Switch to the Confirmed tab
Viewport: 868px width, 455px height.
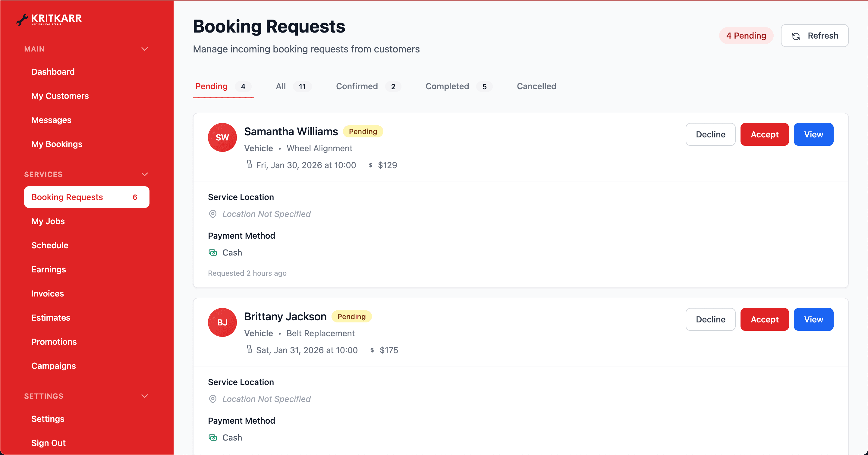(x=357, y=86)
